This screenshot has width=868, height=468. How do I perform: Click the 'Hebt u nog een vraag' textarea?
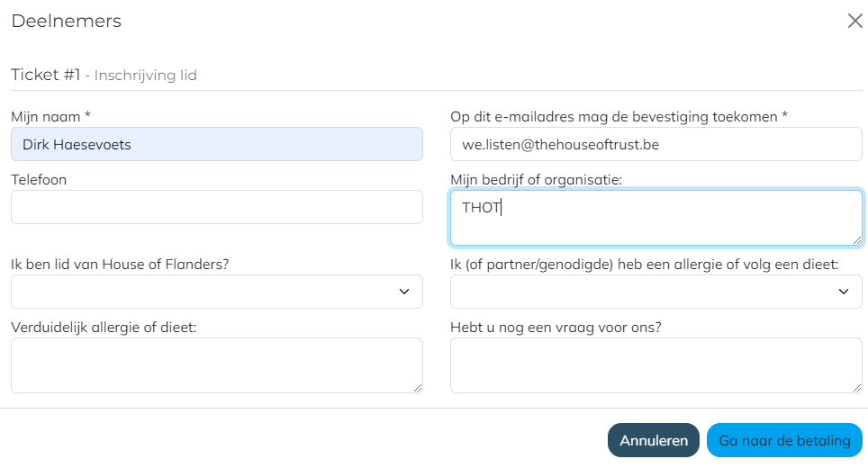[x=656, y=365]
